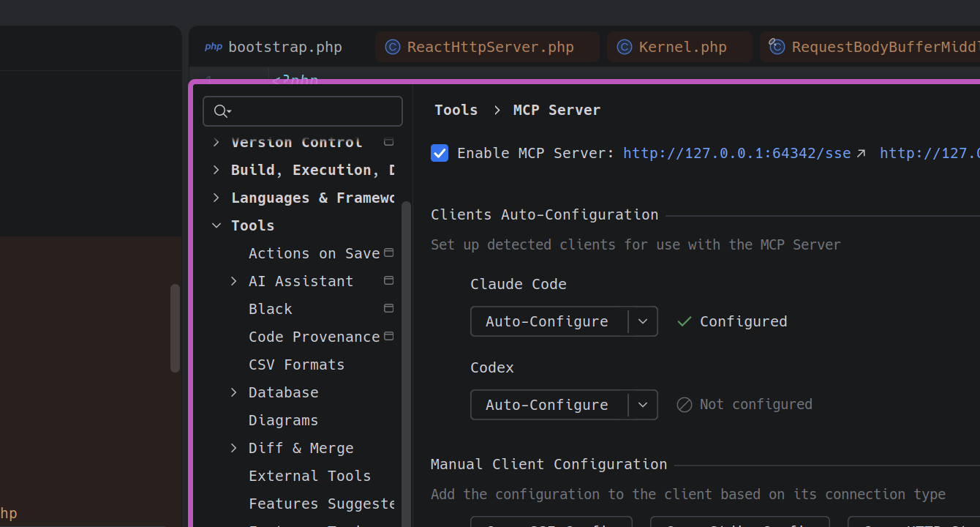This screenshot has width=980, height=527.
Task: Open the search options magnifier icon
Action: click(x=222, y=111)
